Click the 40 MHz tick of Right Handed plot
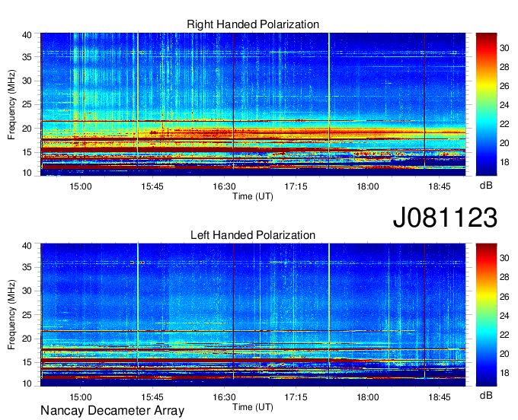This screenshot has height=420, width=518. [x=27, y=35]
